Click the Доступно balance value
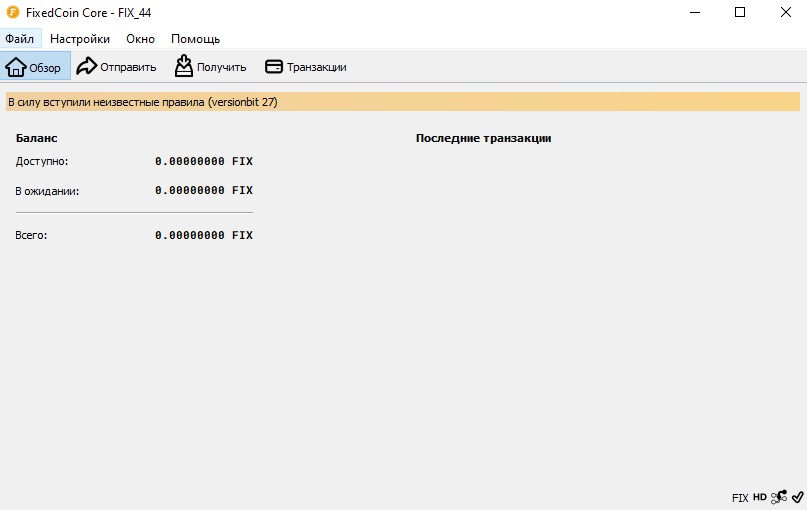The width and height of the screenshot is (807, 510). [204, 161]
